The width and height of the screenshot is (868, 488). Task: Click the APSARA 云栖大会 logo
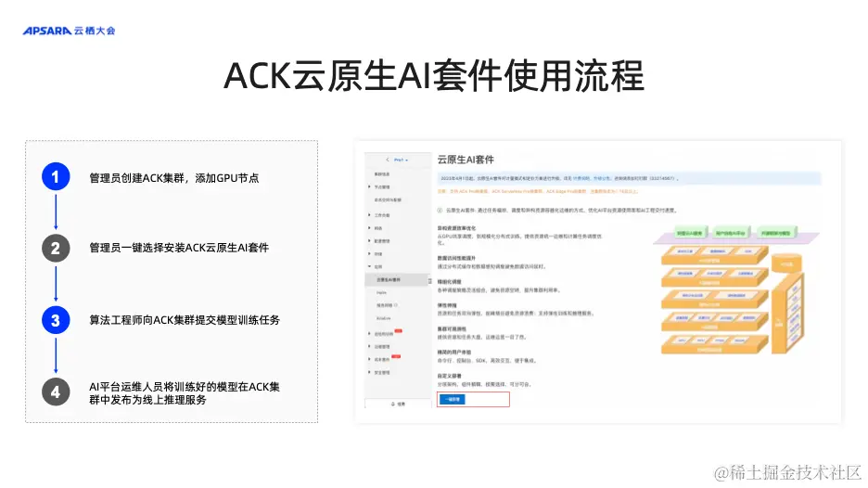point(69,31)
